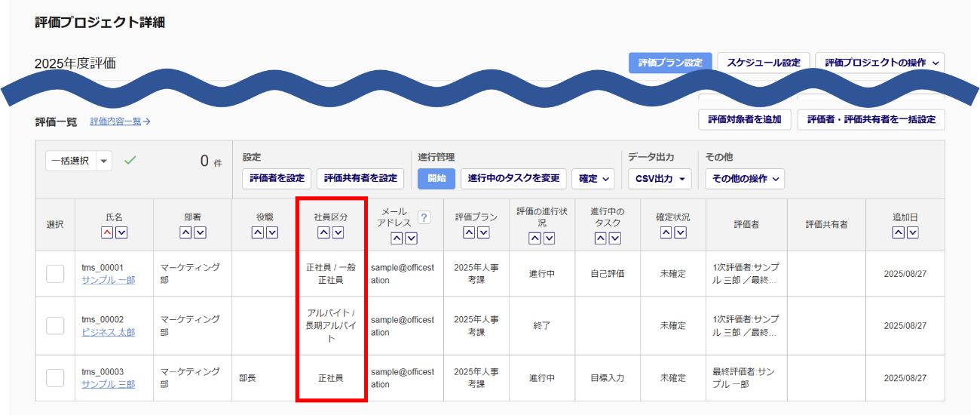The height and width of the screenshot is (415, 980).
Task: Open サンプル 一郎 employee name link
Action: point(108,281)
